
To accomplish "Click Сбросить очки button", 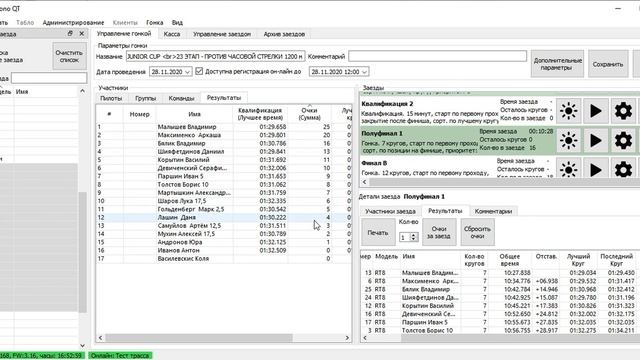I will click(477, 232).
